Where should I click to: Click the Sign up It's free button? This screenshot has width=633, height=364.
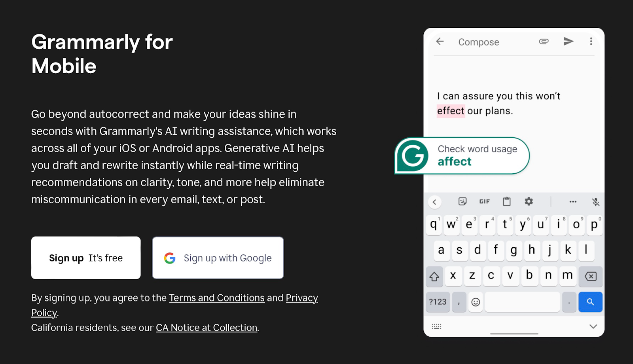(x=85, y=258)
